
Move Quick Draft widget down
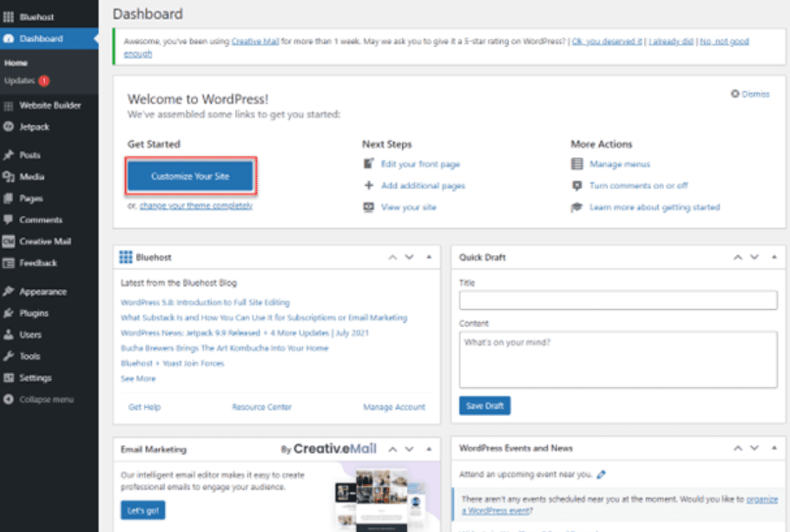pyautogui.click(x=754, y=257)
